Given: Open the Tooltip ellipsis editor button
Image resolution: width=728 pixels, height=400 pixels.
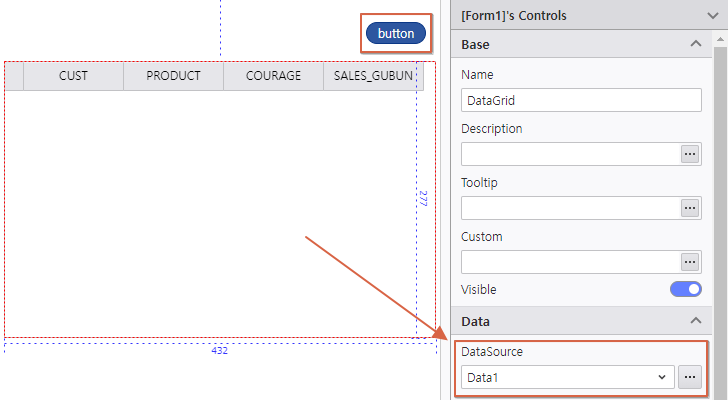Looking at the screenshot, I should pyautogui.click(x=690, y=208).
